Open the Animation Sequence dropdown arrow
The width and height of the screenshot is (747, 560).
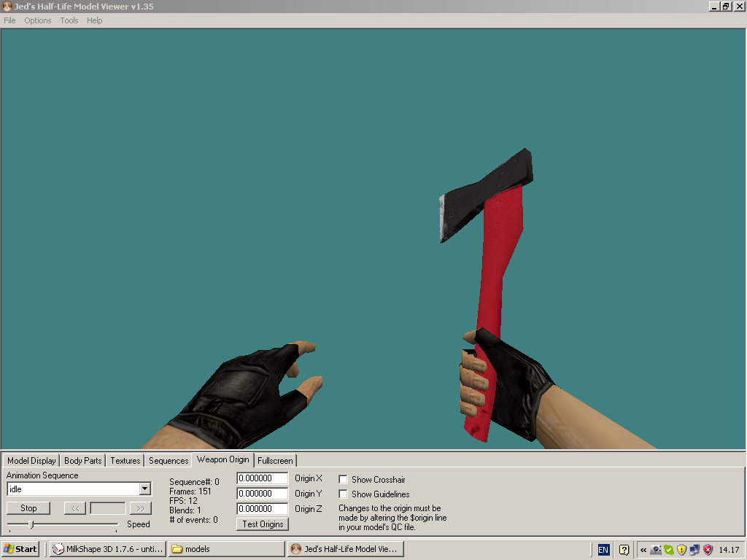pos(145,489)
